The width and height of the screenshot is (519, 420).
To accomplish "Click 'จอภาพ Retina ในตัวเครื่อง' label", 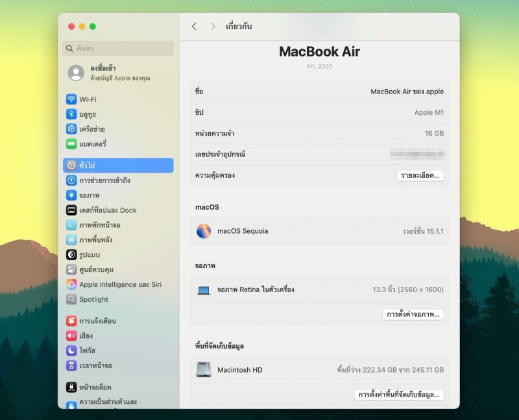I will (x=256, y=290).
